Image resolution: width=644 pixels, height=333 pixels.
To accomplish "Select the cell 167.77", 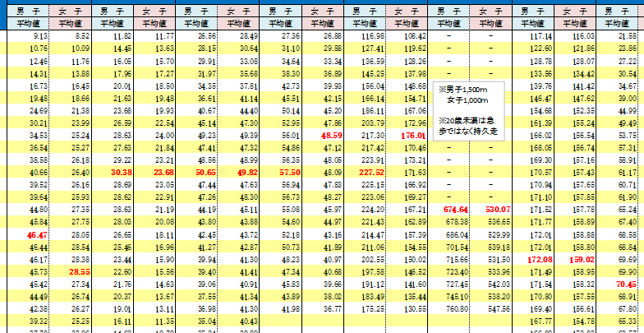I will (x=540, y=321).
